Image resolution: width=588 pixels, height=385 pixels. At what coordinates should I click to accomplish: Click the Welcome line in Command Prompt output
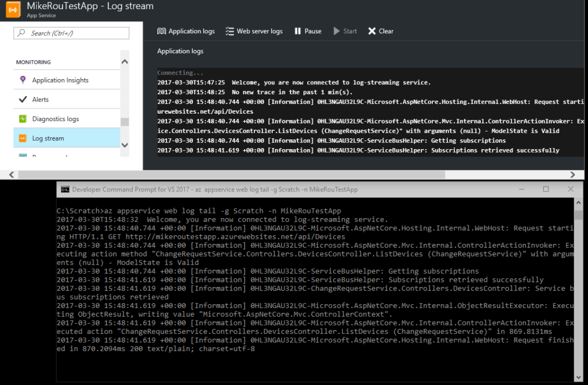tap(222, 219)
